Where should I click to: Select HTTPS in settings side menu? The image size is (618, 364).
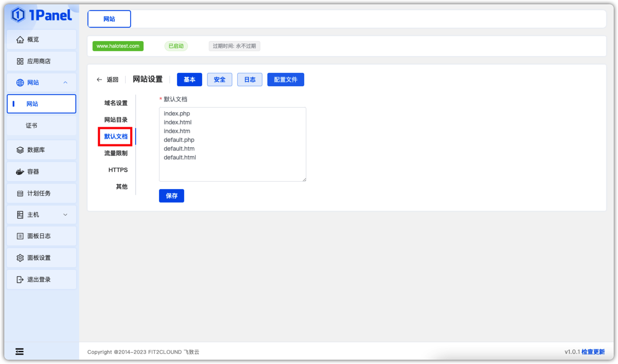point(118,170)
